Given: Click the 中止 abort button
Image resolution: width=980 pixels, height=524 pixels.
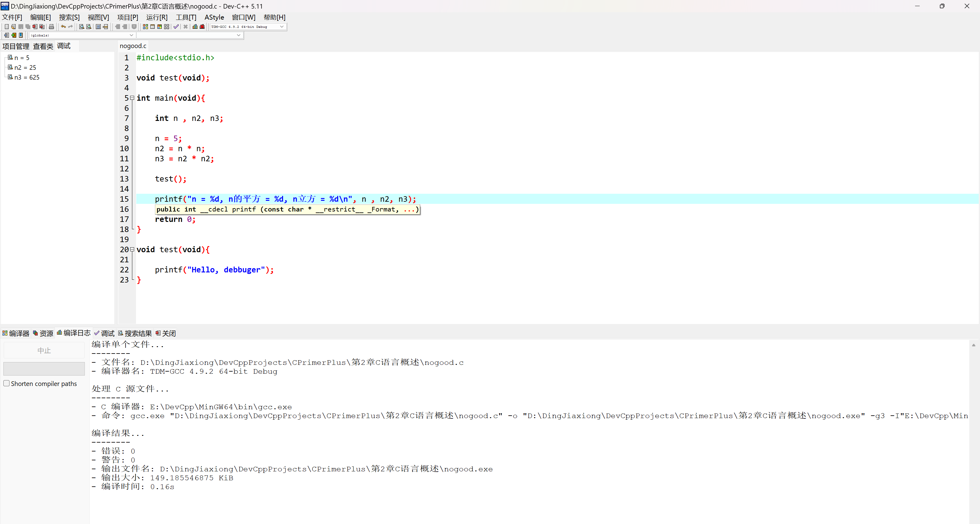Looking at the screenshot, I should pos(44,350).
